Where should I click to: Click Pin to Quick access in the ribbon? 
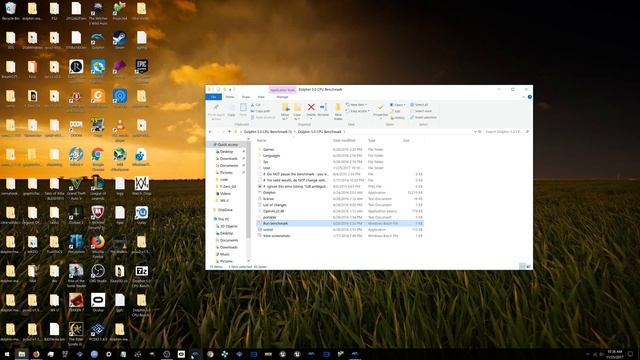pyautogui.click(x=216, y=111)
